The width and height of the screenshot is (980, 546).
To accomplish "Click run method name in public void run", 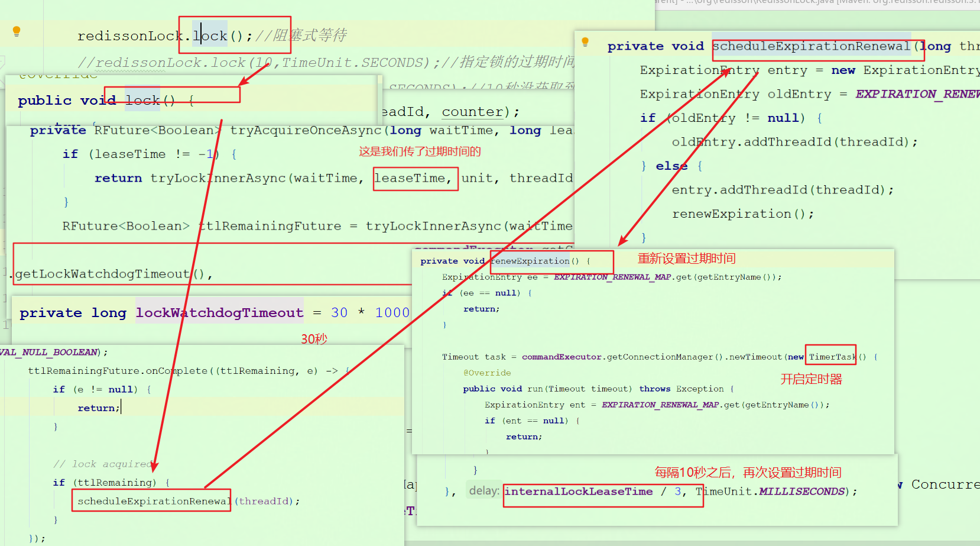I will (x=535, y=389).
